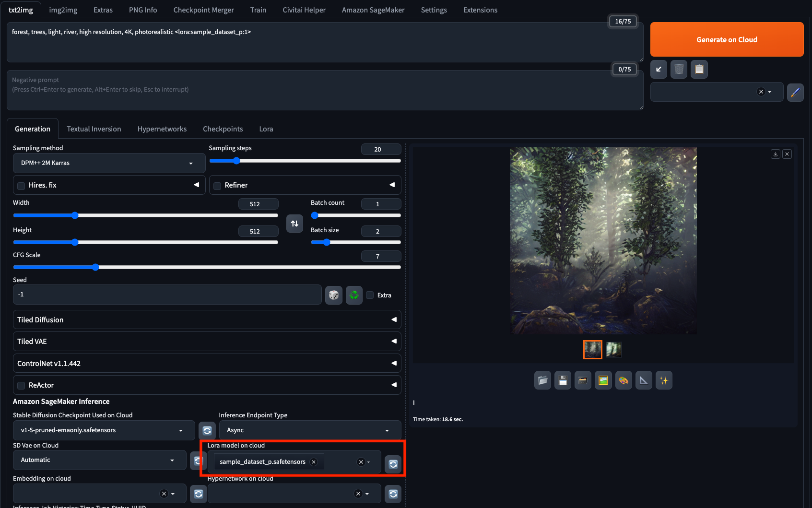812x508 pixels.
Task: Click the arrow icon to read prompt parameters
Action: coord(659,69)
